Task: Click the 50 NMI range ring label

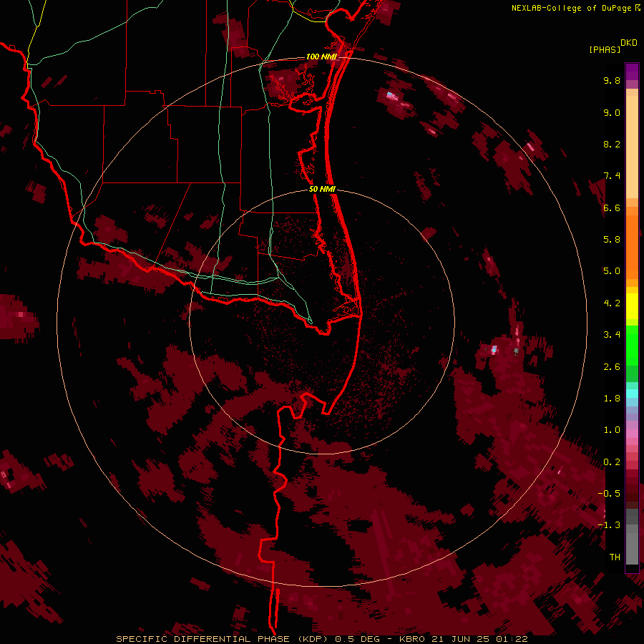Action: [322, 190]
